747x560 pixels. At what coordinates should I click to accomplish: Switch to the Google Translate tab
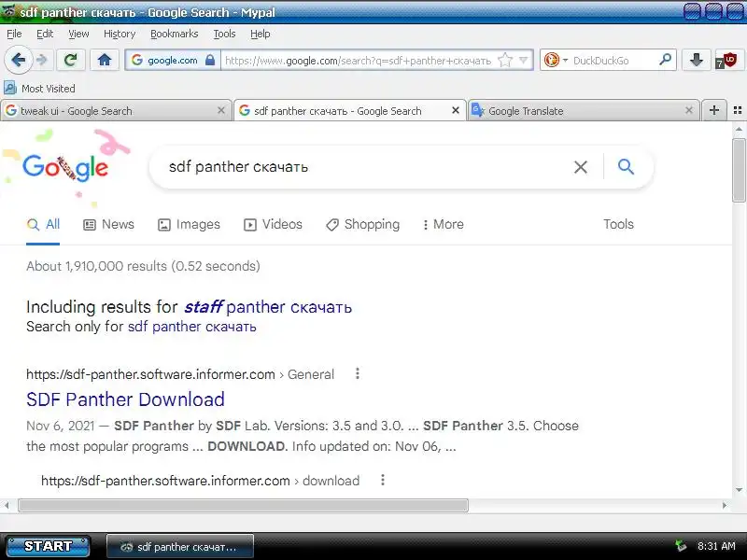pos(583,110)
